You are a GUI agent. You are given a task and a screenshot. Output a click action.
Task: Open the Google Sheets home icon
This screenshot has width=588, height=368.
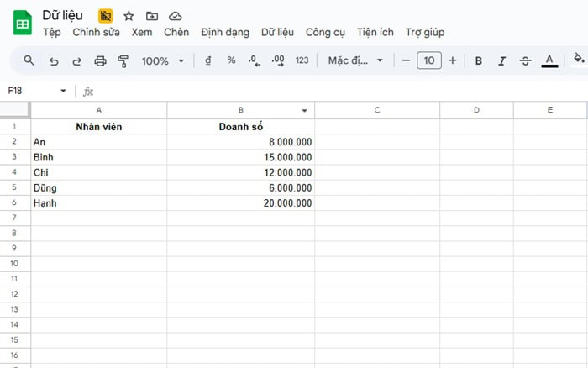(x=23, y=23)
